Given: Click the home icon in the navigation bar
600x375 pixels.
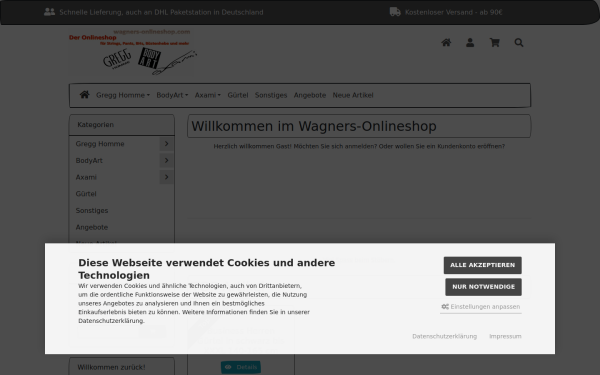Looking at the screenshot, I should point(84,95).
